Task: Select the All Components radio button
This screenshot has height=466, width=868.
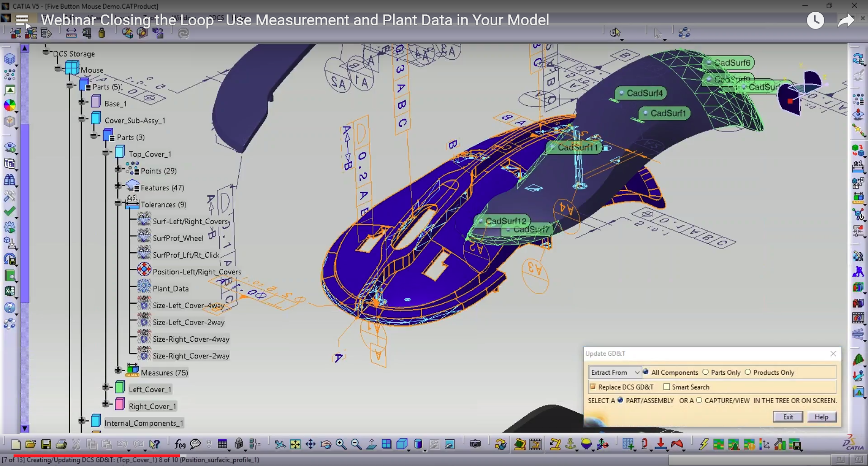Action: tap(646, 372)
